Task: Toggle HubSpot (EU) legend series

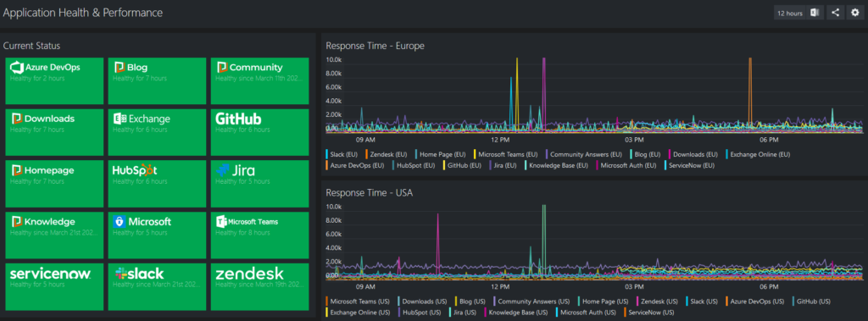Action: click(x=414, y=165)
